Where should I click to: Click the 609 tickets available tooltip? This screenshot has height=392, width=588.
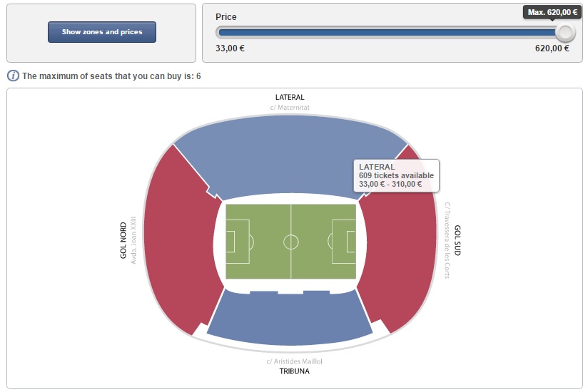(396, 175)
